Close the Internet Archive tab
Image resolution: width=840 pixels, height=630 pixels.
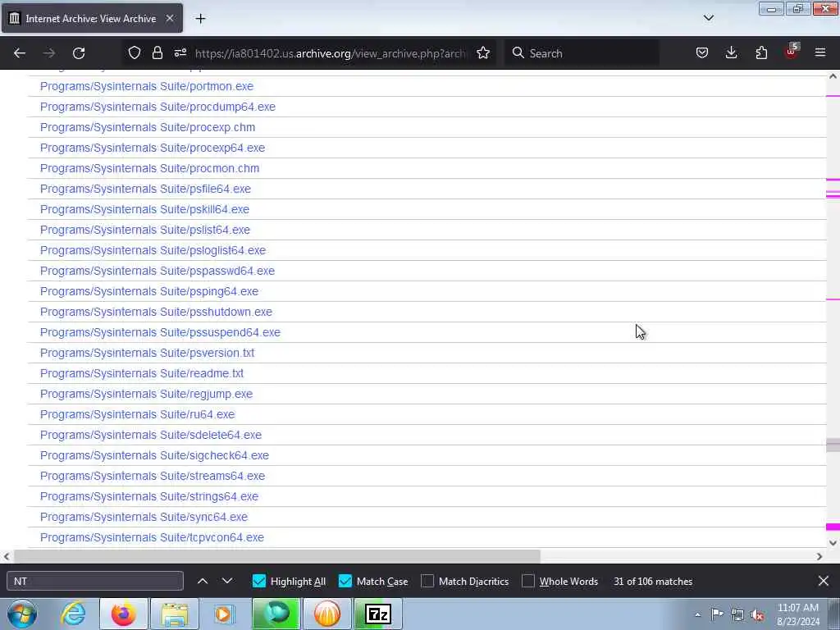tap(170, 18)
